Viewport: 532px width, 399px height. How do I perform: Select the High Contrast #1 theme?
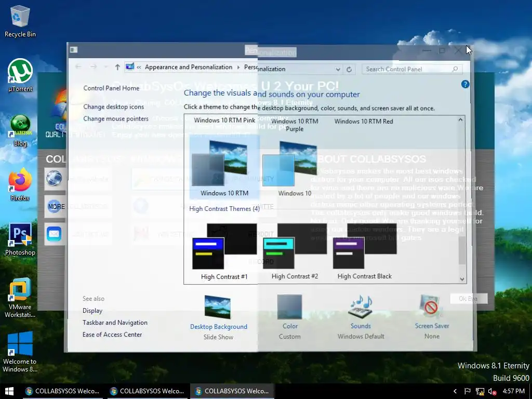(224, 251)
